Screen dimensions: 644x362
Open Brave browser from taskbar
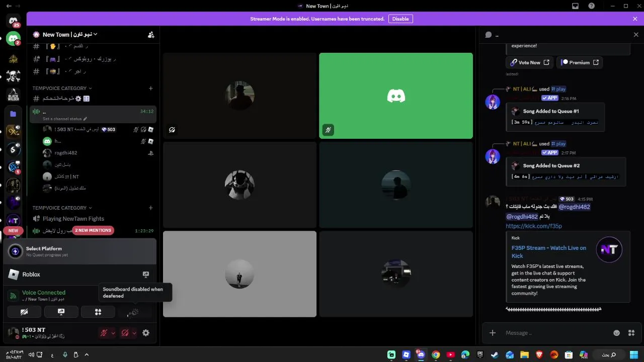pyautogui.click(x=539, y=355)
